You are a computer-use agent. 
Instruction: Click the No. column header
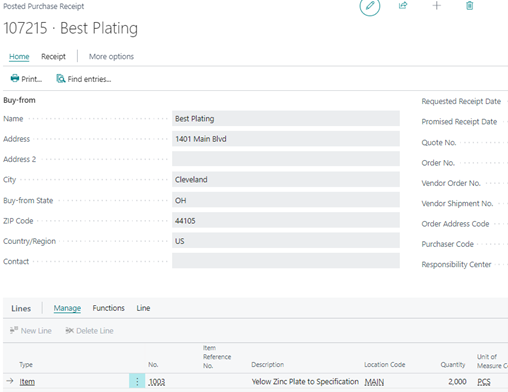tap(153, 364)
